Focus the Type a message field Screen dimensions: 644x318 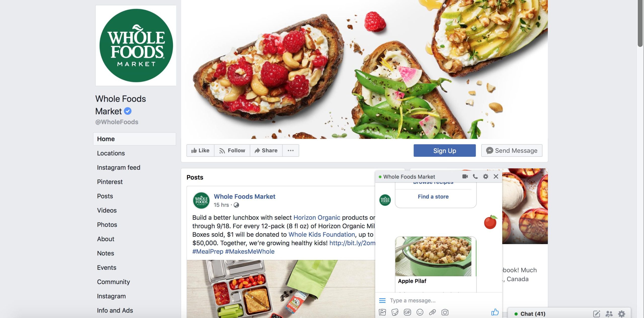tap(438, 300)
